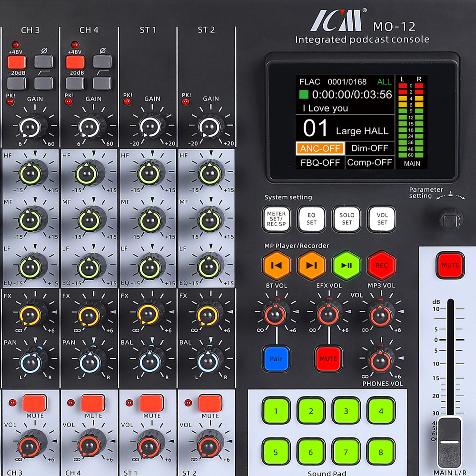The width and height of the screenshot is (476, 476).
Task: Toggle CH 3 +48V phantom power
Action: pos(17,62)
